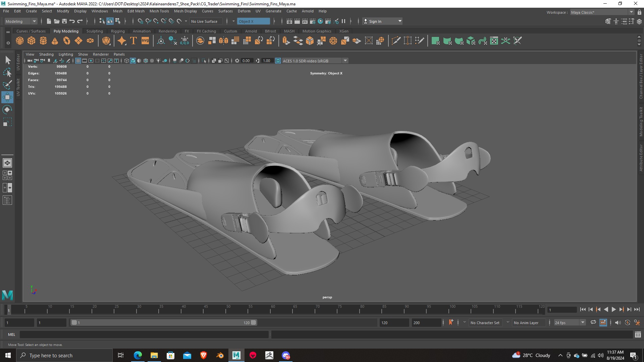Toggle textured display checker viewport button
Screen dimensions: 644x362
[x=152, y=61]
